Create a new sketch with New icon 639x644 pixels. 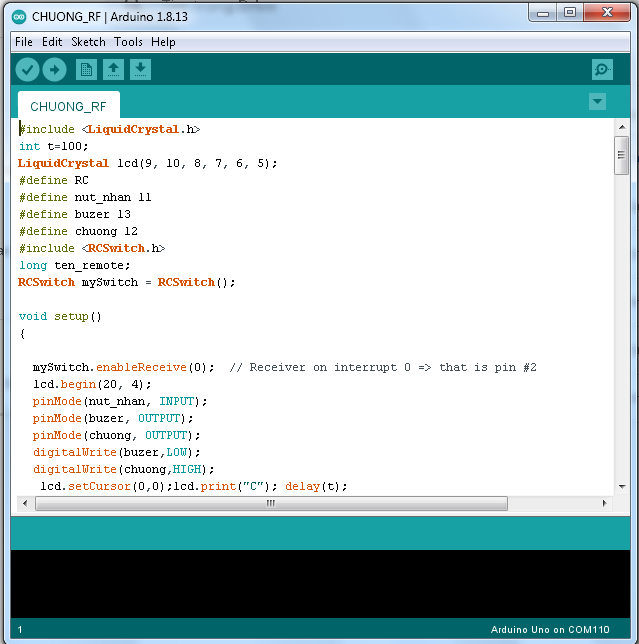(87, 69)
